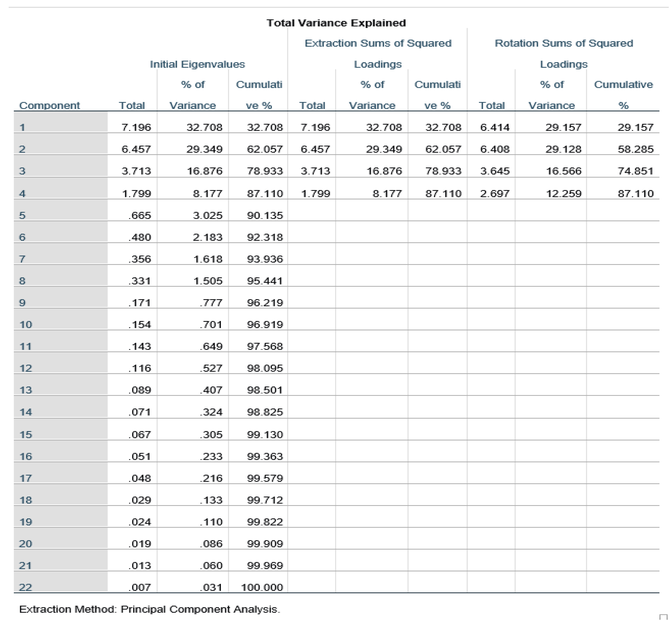The image size is (672, 621).
Task: Select cumulative percent 95.441 cell
Action: coord(265,281)
